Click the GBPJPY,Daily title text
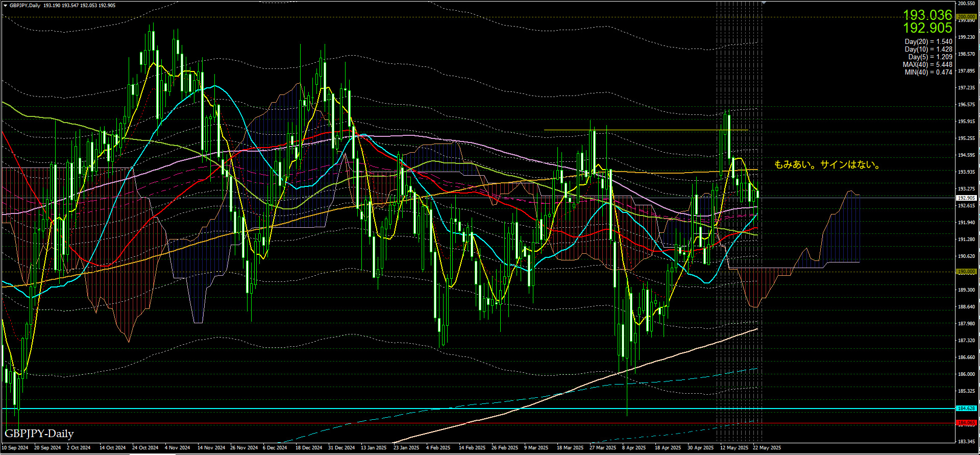The image size is (980, 455). 26,6
